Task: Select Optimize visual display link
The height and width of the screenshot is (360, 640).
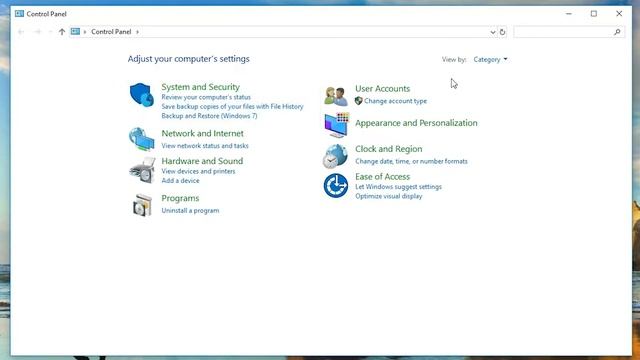Action: pos(389,196)
